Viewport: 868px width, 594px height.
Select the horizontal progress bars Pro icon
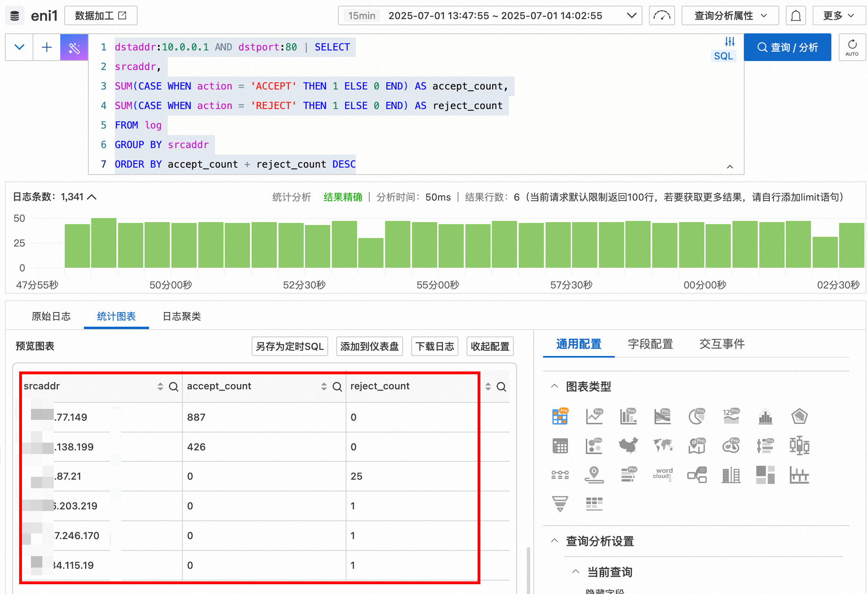(629, 475)
